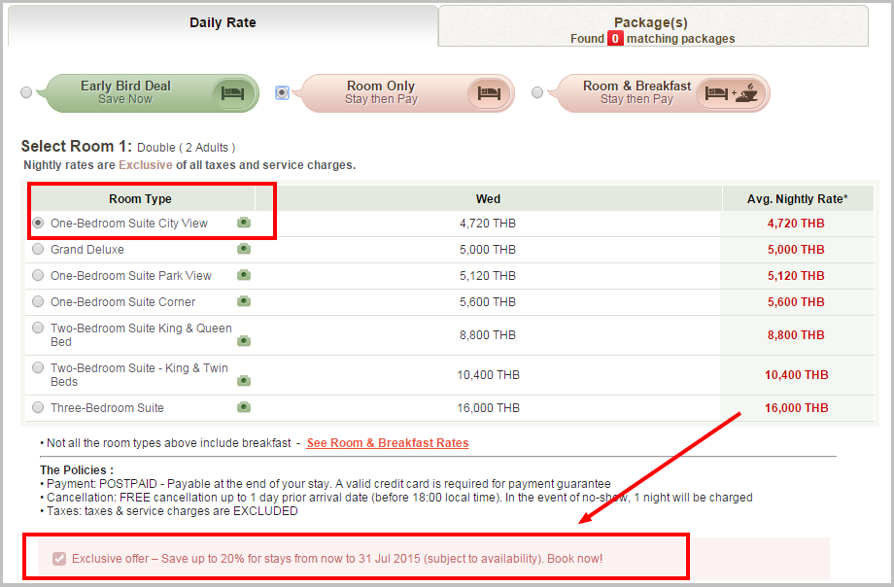The width and height of the screenshot is (894, 588).
Task: Select Early Bird Deal radio button
Action: click(x=26, y=92)
